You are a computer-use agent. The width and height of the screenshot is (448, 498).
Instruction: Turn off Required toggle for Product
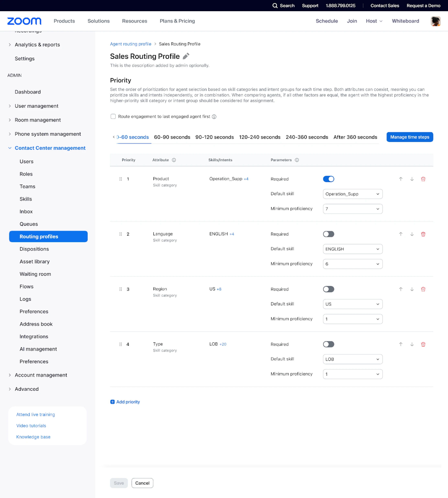coord(328,179)
